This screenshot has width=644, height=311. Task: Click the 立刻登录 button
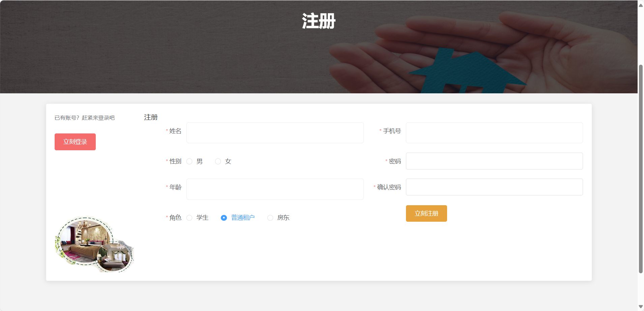(x=75, y=142)
